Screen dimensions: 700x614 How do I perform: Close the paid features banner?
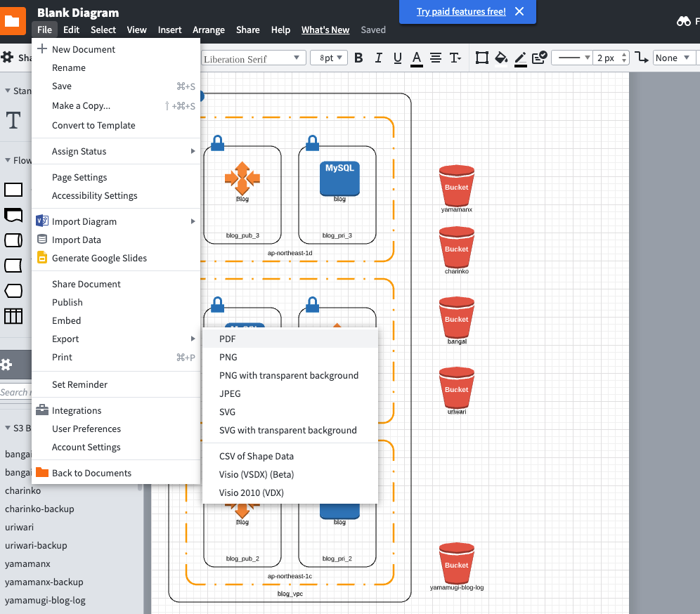[x=519, y=11]
